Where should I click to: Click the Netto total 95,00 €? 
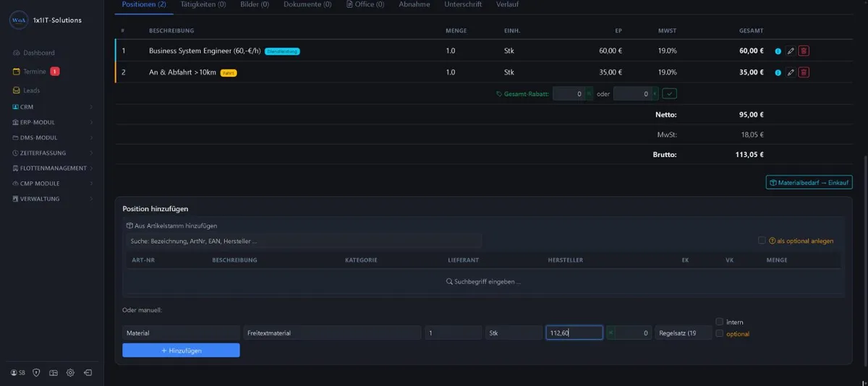tap(752, 114)
